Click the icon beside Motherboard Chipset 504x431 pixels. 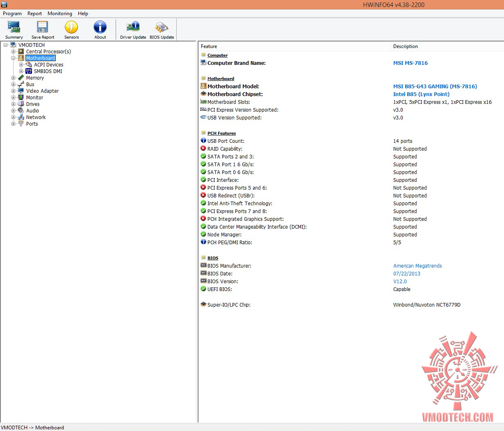point(203,94)
